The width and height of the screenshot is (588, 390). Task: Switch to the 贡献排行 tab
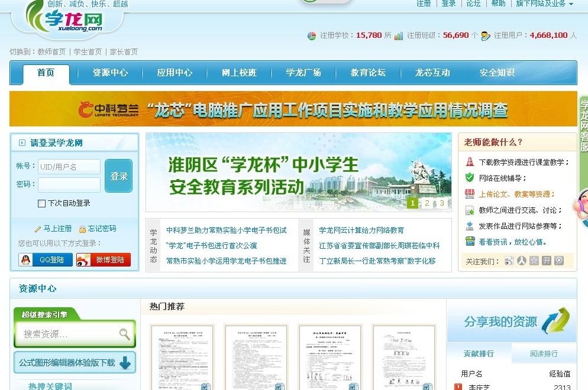479,353
